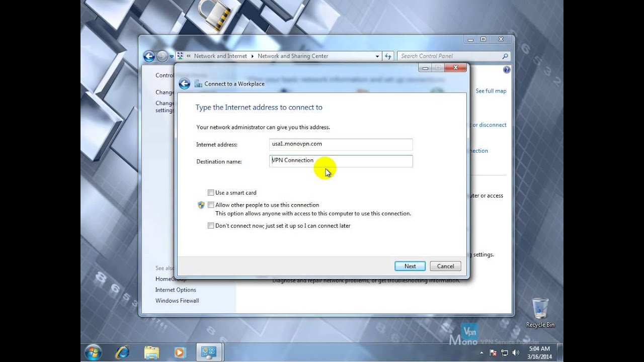Click the Show desktop button at taskbar end

tap(559, 352)
